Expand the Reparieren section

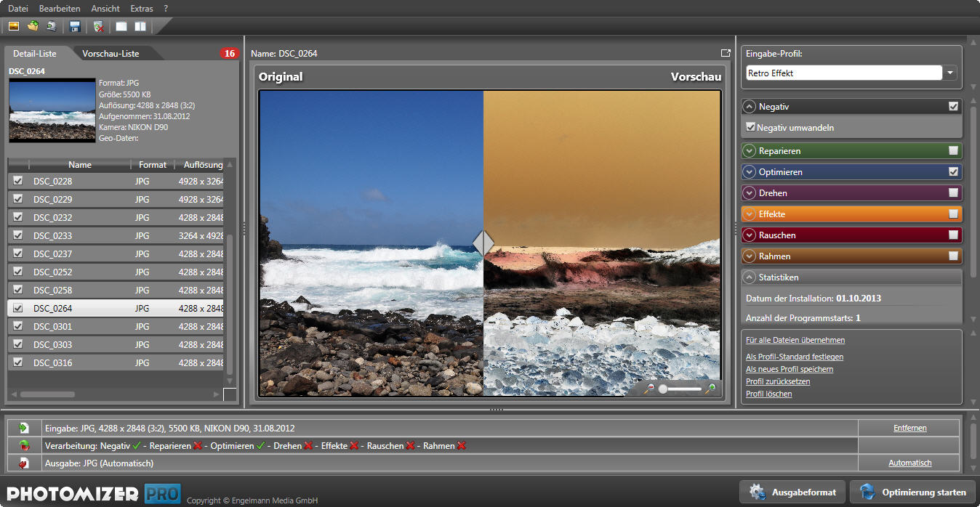pos(749,151)
